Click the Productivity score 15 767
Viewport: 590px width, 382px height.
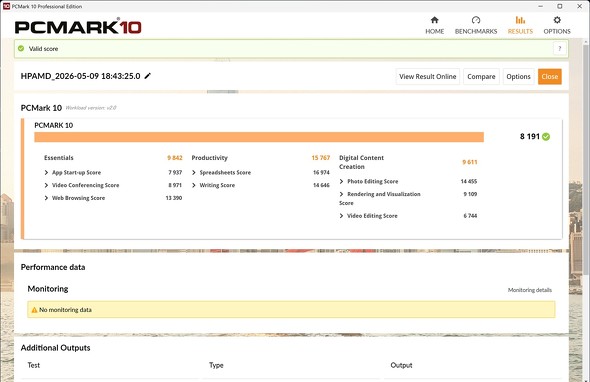(x=321, y=158)
